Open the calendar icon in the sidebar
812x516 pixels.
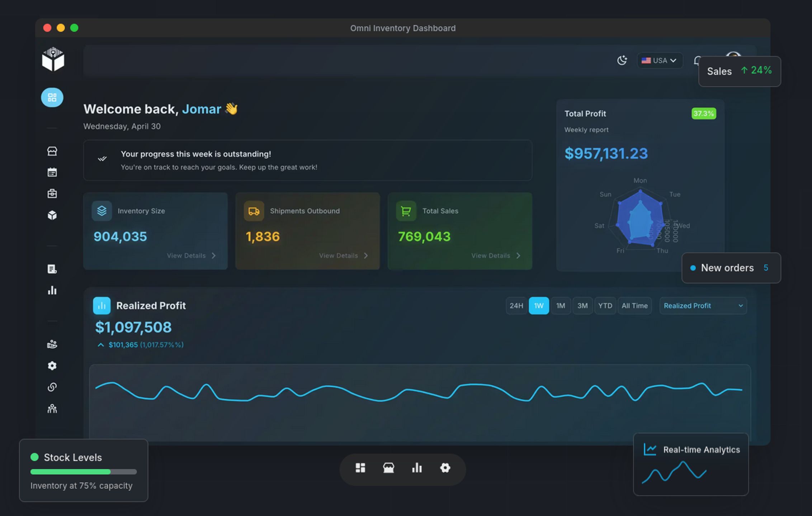click(x=52, y=172)
